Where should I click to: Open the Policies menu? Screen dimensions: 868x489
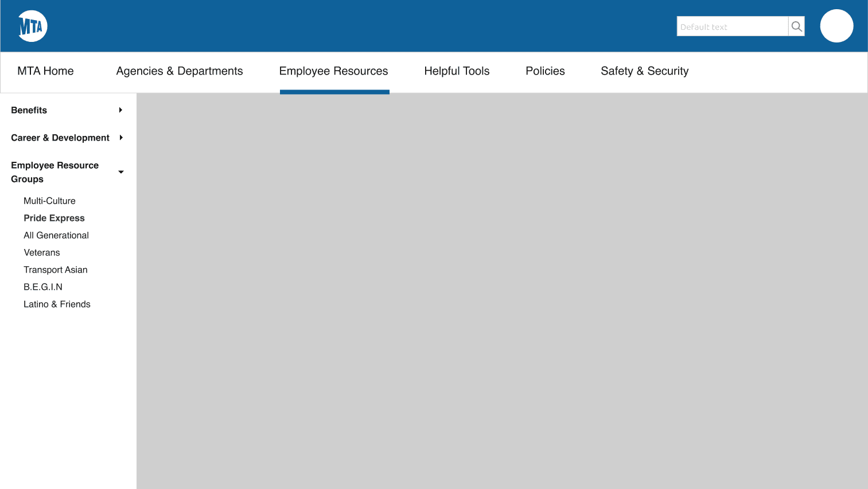coord(545,71)
